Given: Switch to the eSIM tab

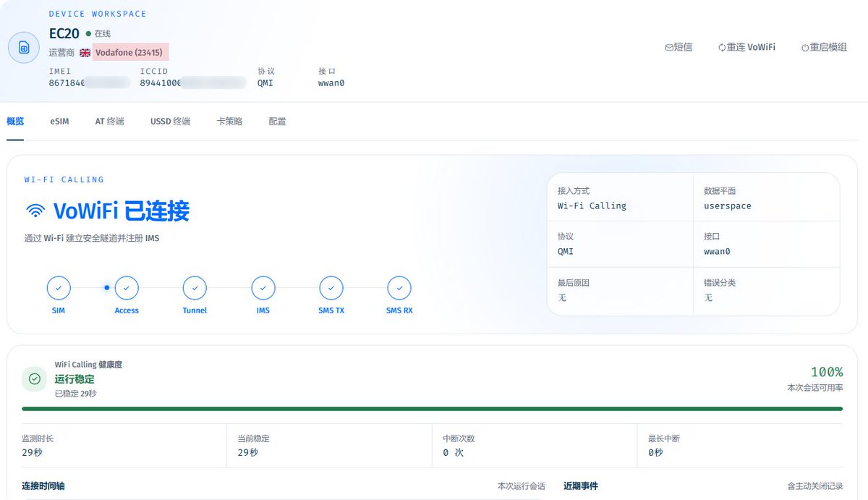Looking at the screenshot, I should point(59,121).
